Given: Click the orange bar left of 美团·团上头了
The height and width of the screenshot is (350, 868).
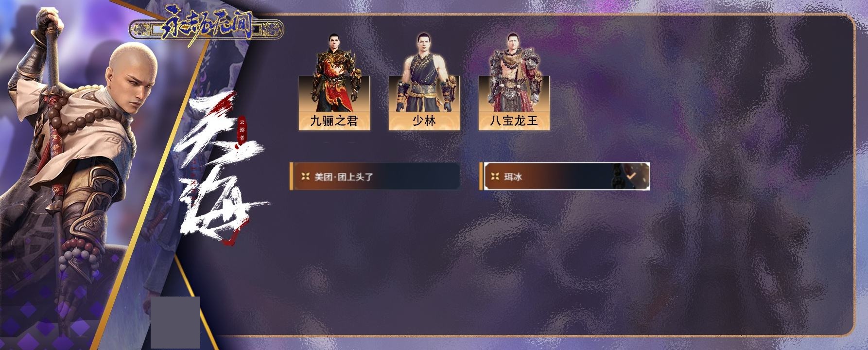Looking at the screenshot, I should [x=291, y=176].
